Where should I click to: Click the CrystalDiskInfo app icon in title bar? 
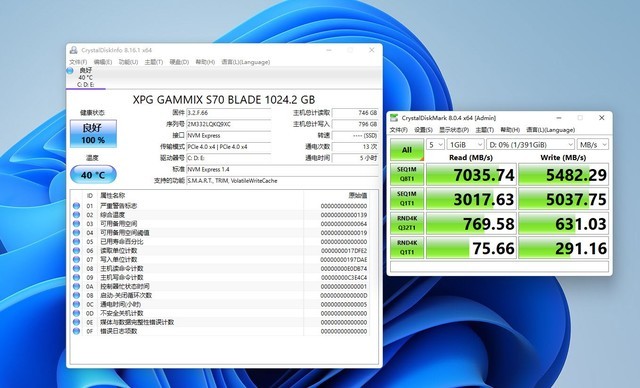(x=74, y=50)
